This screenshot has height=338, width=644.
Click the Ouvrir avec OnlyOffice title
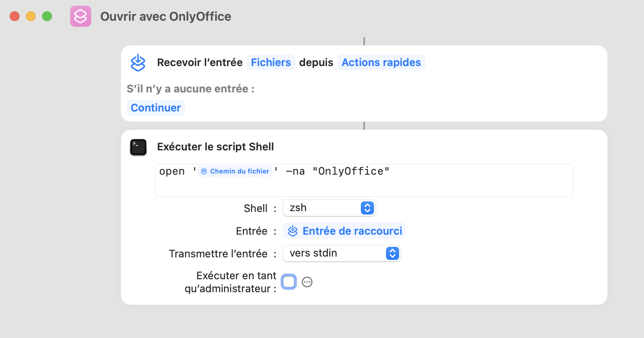[x=166, y=16]
